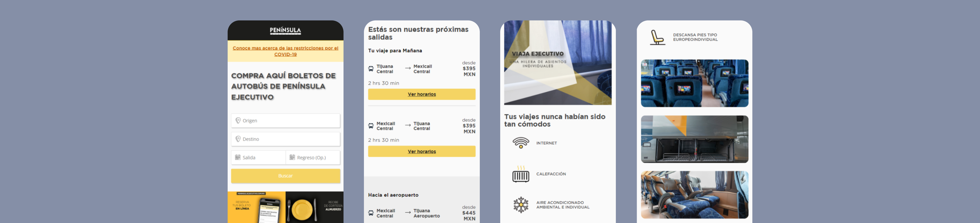Viewport: 980px width, 223px height.
Task: Focus the Destino input field
Action: 285,139
